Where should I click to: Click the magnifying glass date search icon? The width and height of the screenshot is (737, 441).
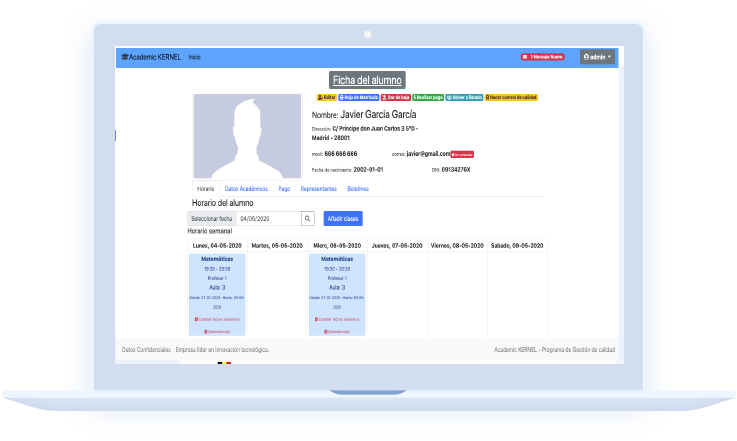(308, 218)
